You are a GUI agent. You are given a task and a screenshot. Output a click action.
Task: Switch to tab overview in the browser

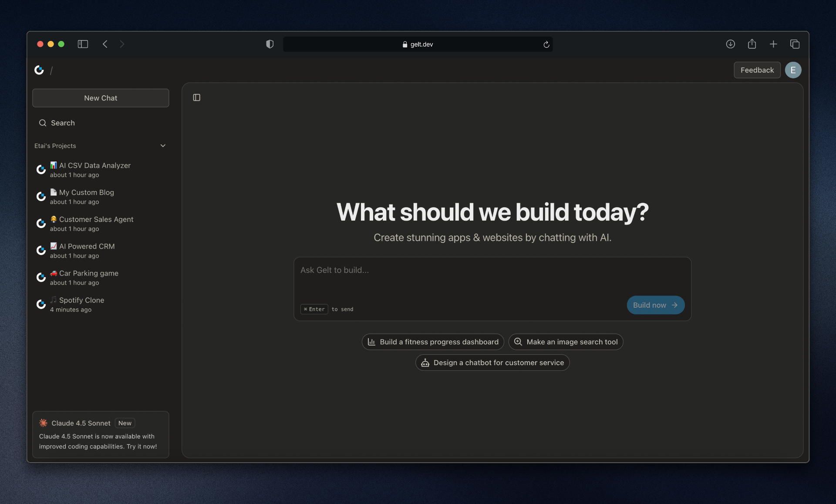pos(795,44)
